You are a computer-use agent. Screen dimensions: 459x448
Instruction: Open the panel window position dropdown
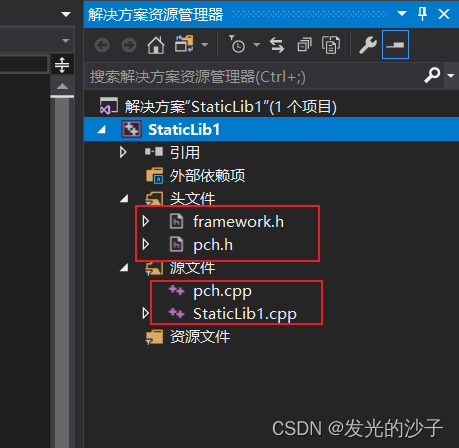pos(402,14)
